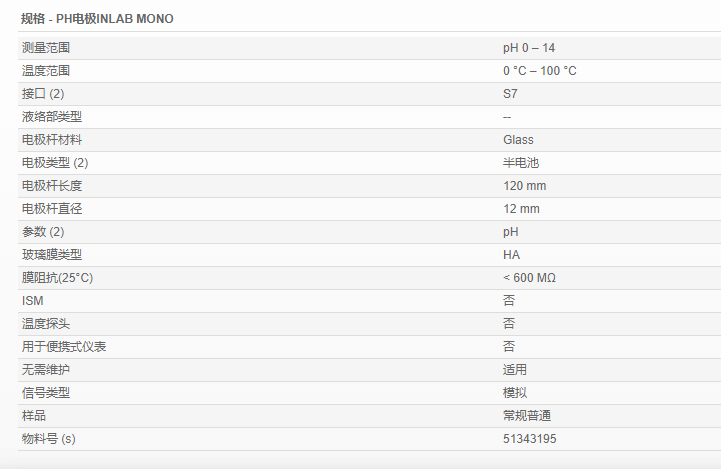721x469 pixels.
Task: Click the HA membrane type value
Action: point(511,255)
